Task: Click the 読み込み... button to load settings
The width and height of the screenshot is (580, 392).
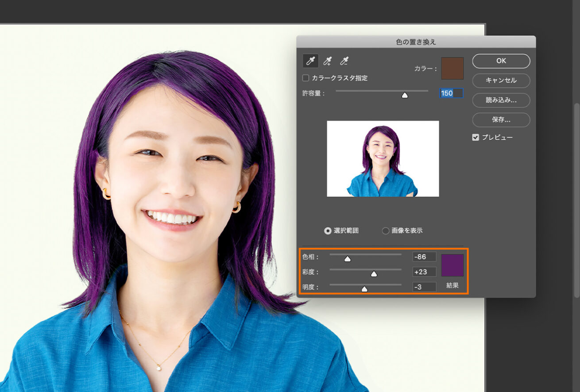Action: [x=501, y=100]
